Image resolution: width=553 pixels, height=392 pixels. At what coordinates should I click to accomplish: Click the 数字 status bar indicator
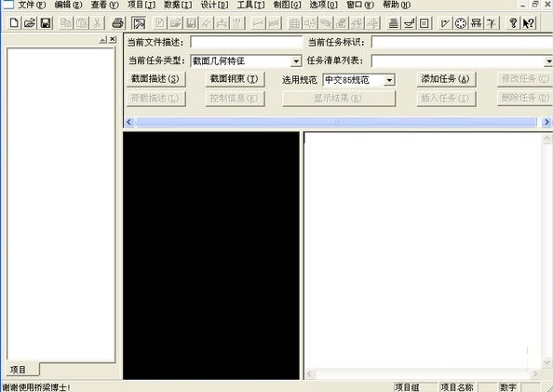508,387
